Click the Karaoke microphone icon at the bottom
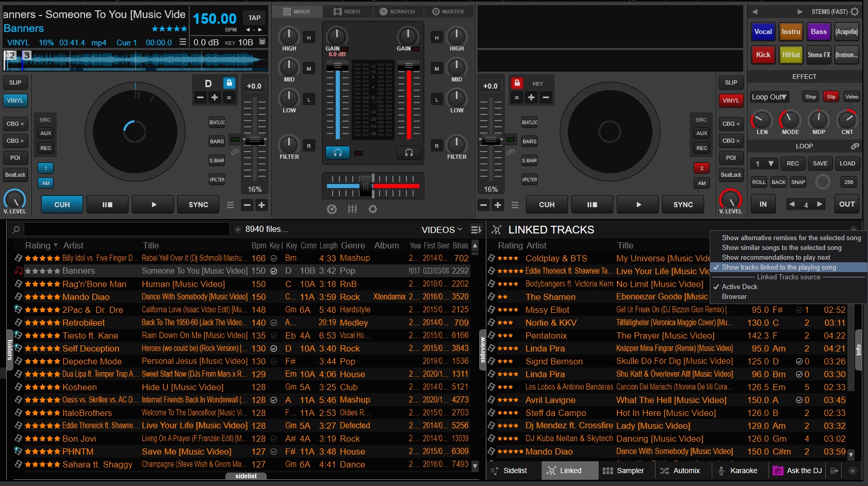This screenshot has height=486, width=868. tap(722, 470)
